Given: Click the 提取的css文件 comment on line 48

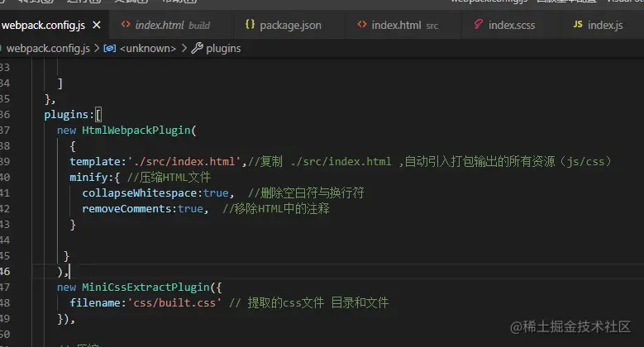Looking at the screenshot, I should tap(285, 302).
